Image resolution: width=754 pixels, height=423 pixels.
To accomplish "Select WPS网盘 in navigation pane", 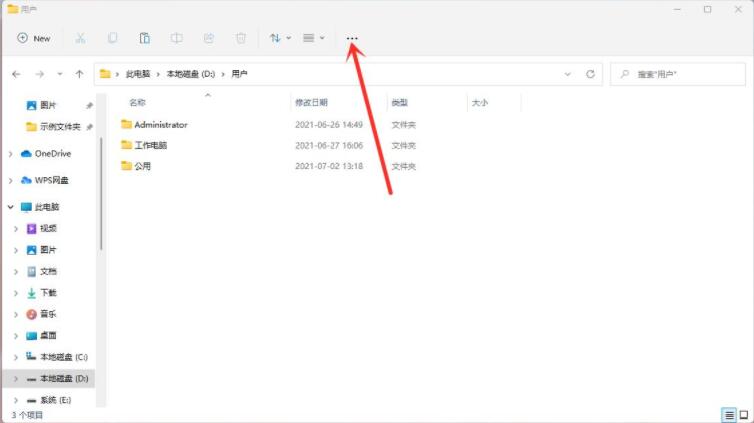I will pos(51,180).
